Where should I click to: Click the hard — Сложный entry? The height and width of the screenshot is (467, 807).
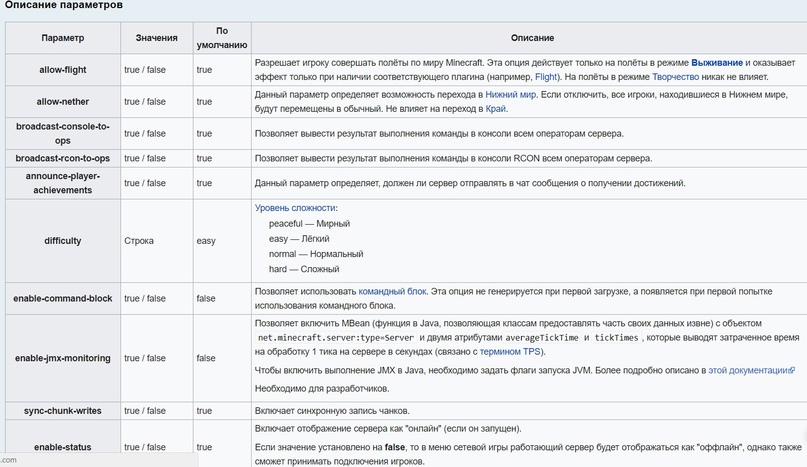[x=304, y=269]
